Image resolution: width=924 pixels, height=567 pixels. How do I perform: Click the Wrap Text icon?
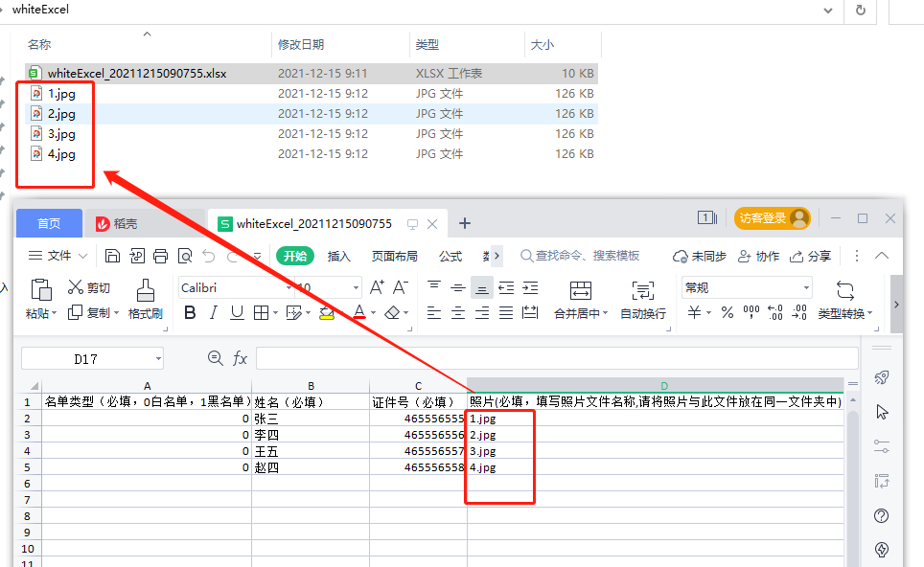coord(643,290)
